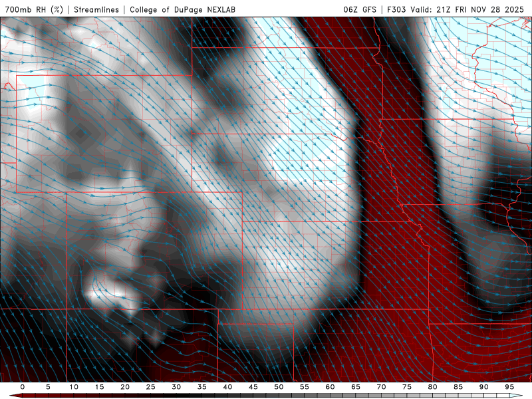Click the "5" label on color scale
The height and width of the screenshot is (399, 532).
[48, 387]
